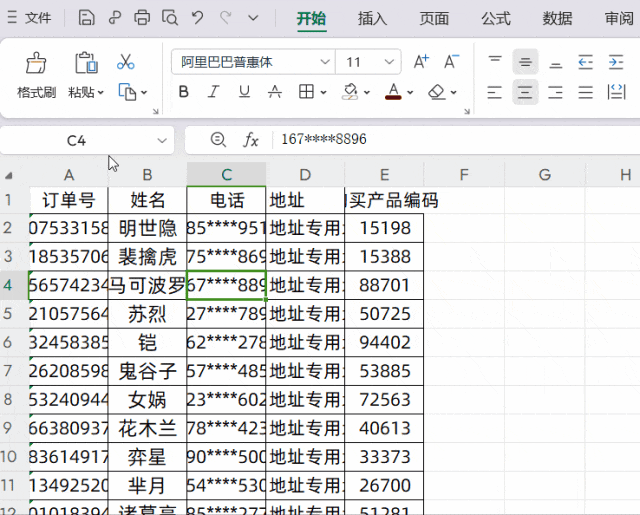
Task: Click the 粘贴 paste icon
Action: coord(86,63)
